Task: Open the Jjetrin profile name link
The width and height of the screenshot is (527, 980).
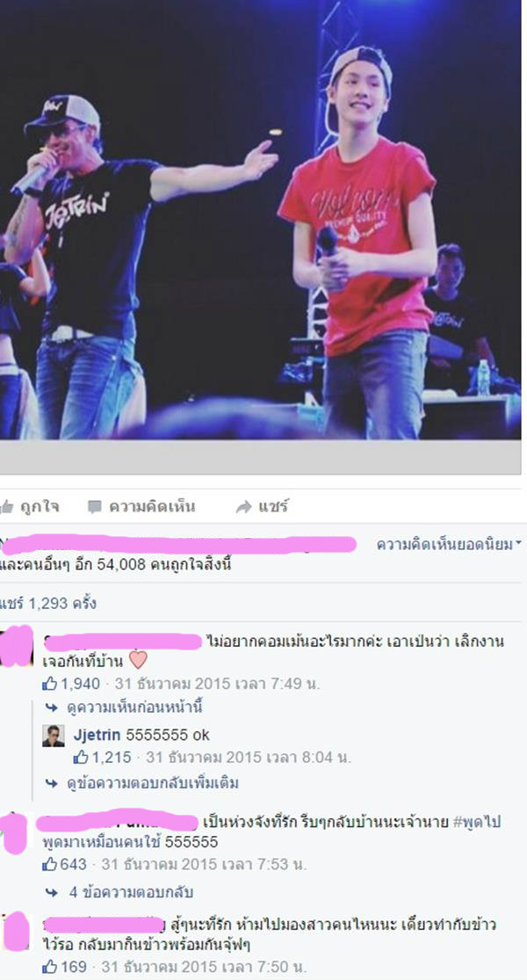Action: tap(97, 735)
